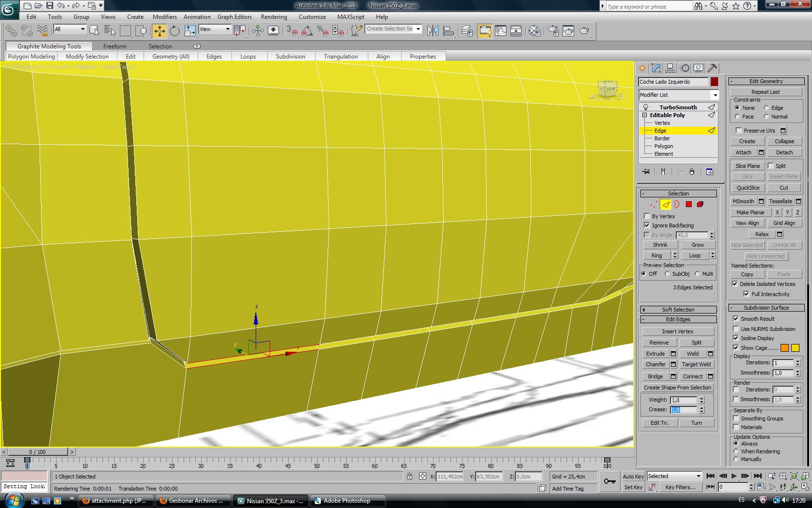812x508 pixels.
Task: Select Element sub-object red cube icon
Action: pyautogui.click(x=700, y=205)
